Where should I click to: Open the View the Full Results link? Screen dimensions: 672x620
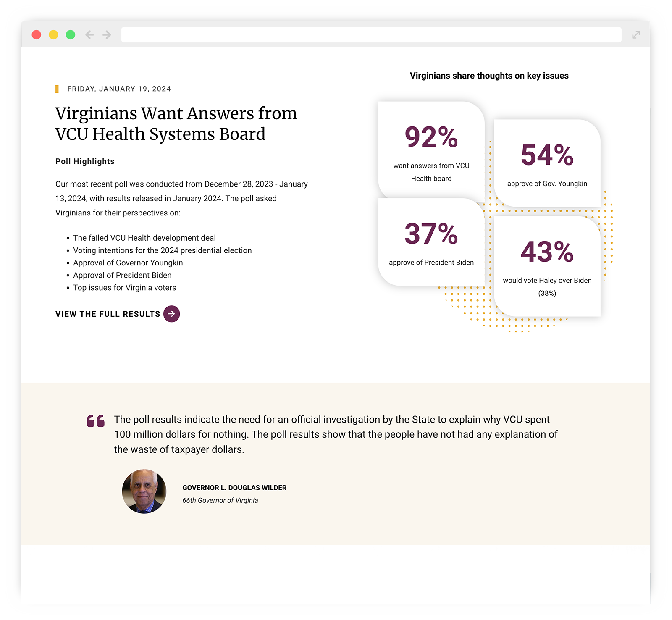click(x=108, y=314)
